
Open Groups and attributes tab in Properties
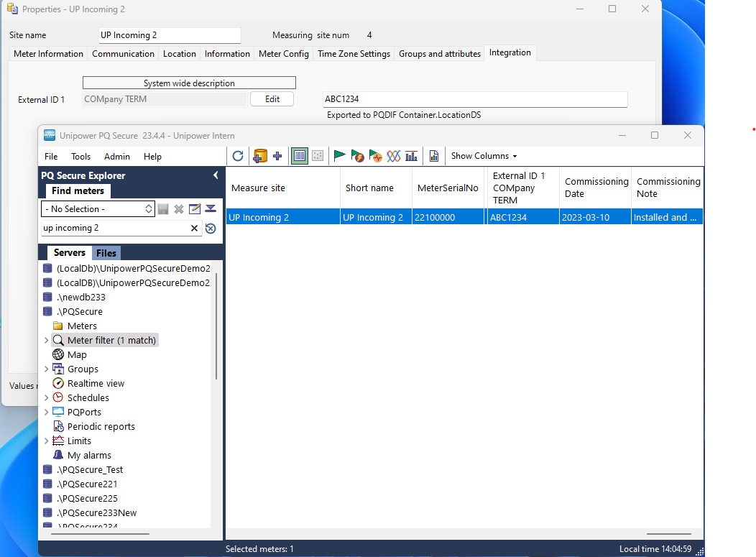coord(440,53)
